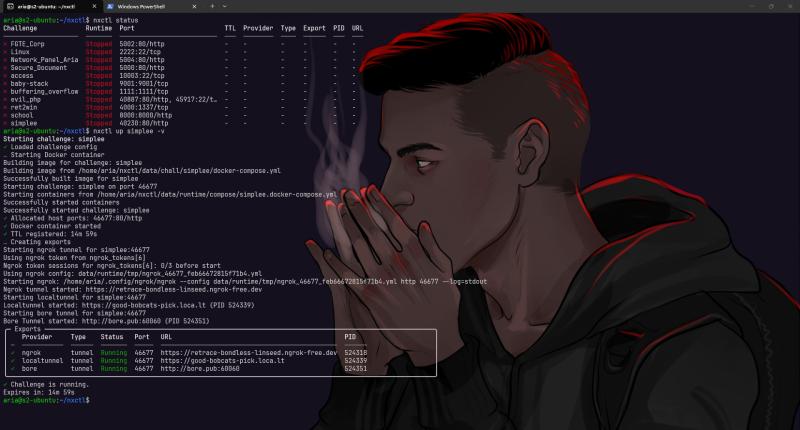
Task: Click the Export column header
Action: tap(314, 28)
